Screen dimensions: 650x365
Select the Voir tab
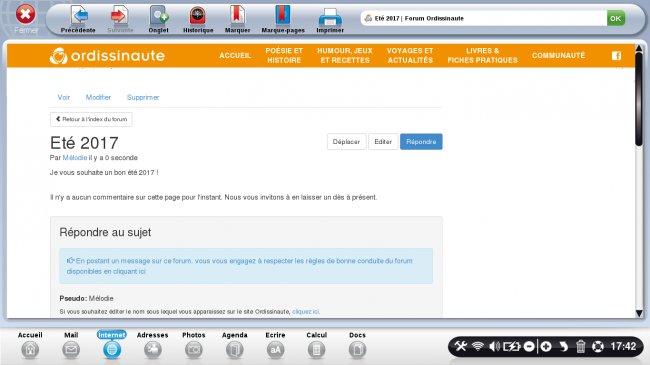63,97
